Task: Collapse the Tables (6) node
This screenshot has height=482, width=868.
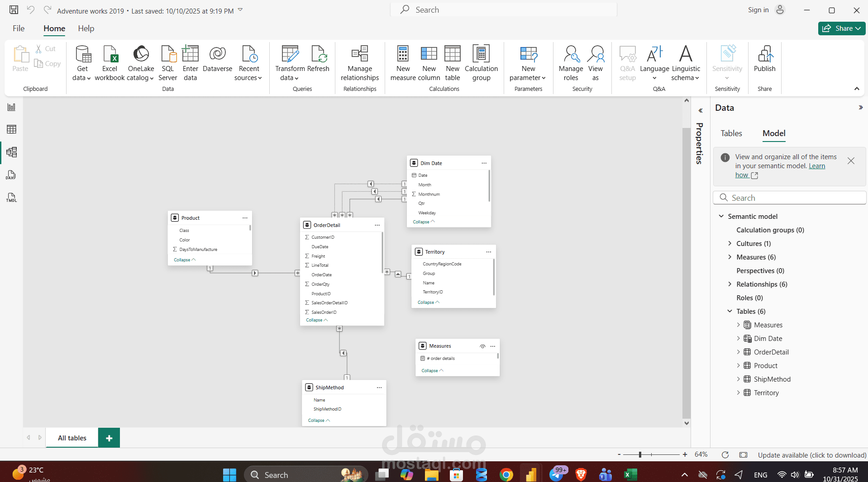Action: pos(730,311)
